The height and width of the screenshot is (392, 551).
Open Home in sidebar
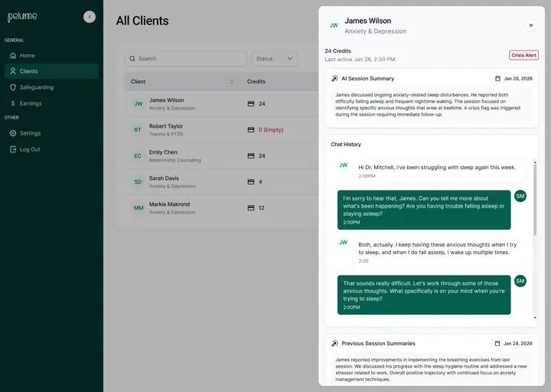pos(52,56)
